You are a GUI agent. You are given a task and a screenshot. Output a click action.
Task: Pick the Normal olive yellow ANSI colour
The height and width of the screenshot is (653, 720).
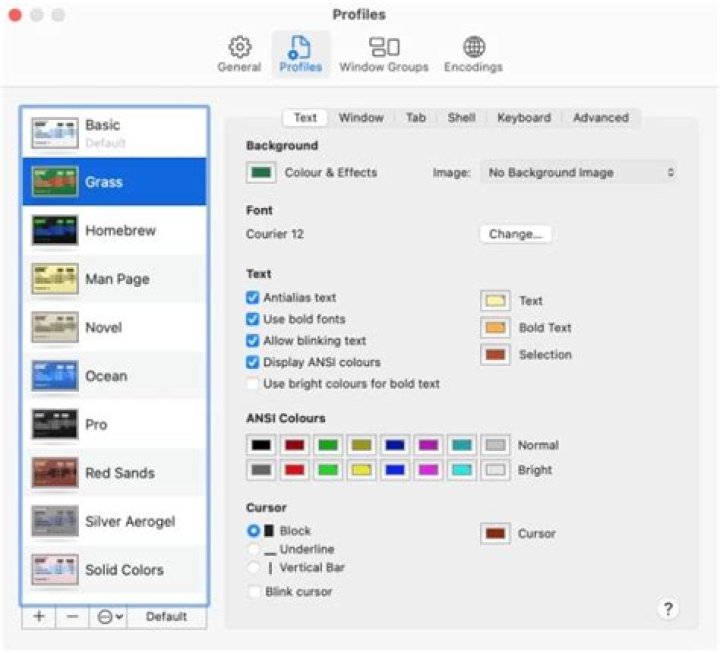(x=362, y=445)
